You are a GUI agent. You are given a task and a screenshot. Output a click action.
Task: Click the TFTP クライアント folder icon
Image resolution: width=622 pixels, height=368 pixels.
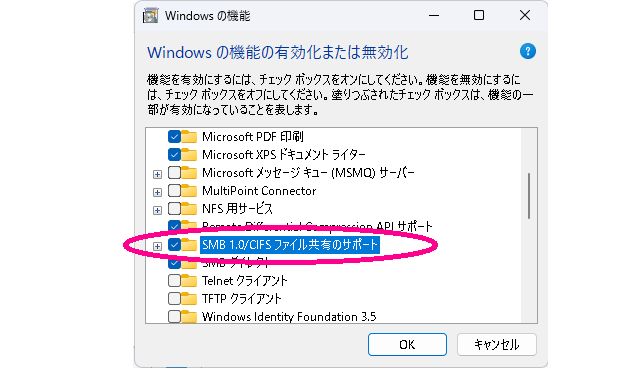pyautogui.click(x=189, y=299)
